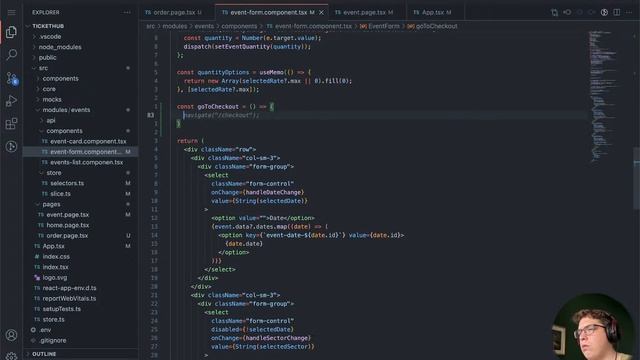Expand the api folder
This screenshot has width=640, height=360.
(x=51, y=120)
